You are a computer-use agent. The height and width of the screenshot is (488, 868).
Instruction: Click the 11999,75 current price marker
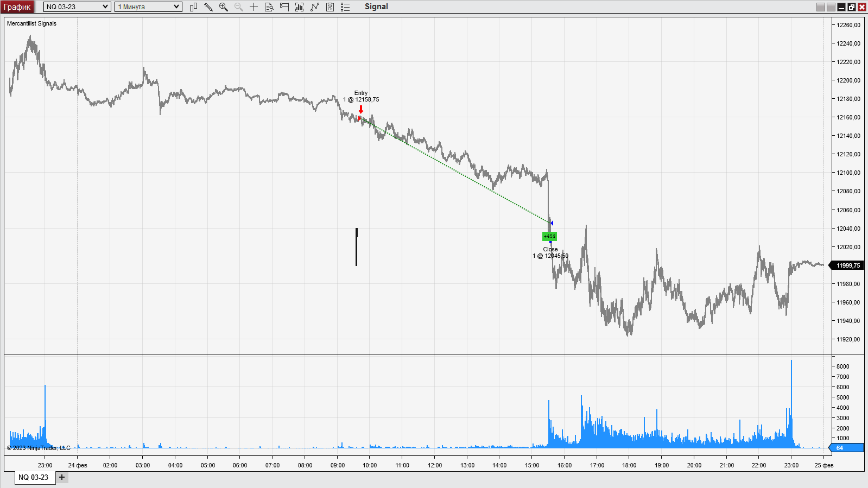coord(847,265)
